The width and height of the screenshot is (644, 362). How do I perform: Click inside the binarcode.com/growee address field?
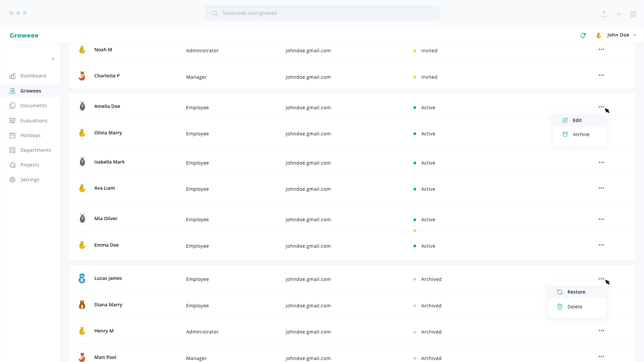[322, 13]
